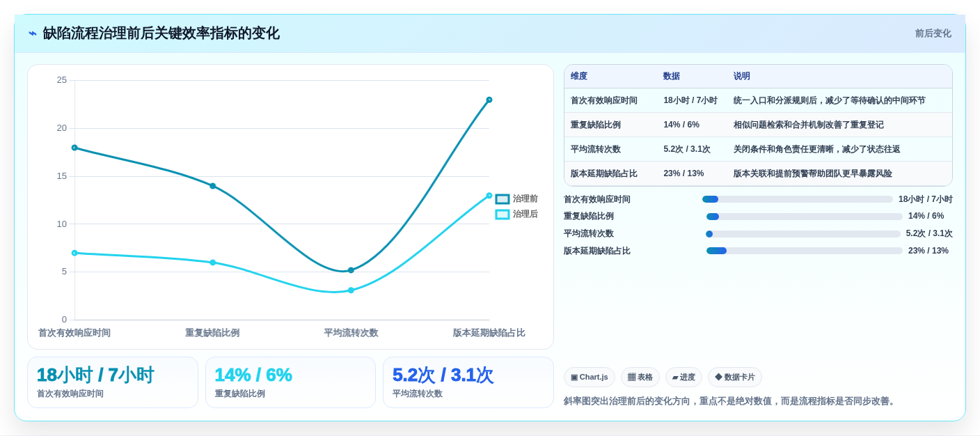The width and height of the screenshot is (980, 436).
Task: Click the chart title 缺陷流程治理前后关键效率指标的变化
Action: click(x=161, y=33)
